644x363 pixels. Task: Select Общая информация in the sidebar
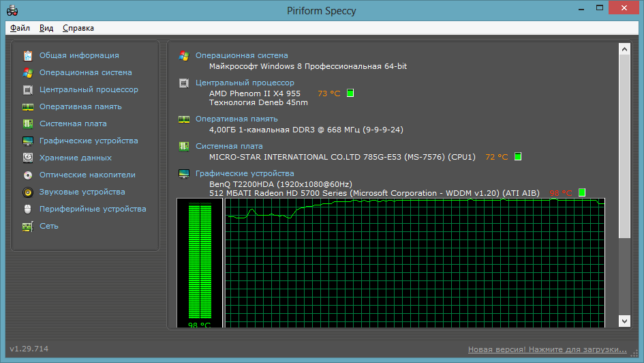click(79, 55)
